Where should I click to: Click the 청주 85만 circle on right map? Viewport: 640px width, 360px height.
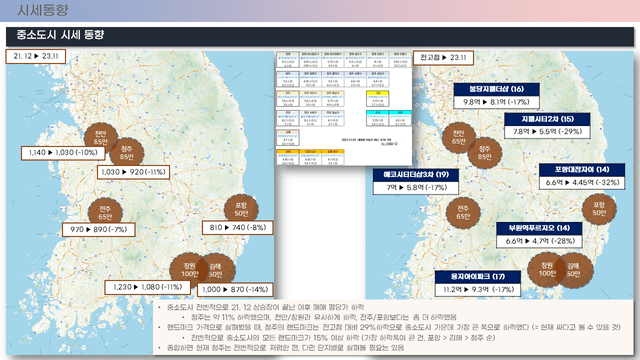[484, 153]
